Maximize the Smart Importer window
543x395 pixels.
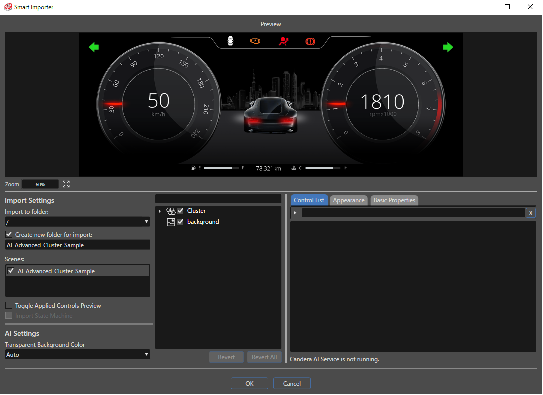pos(507,7)
